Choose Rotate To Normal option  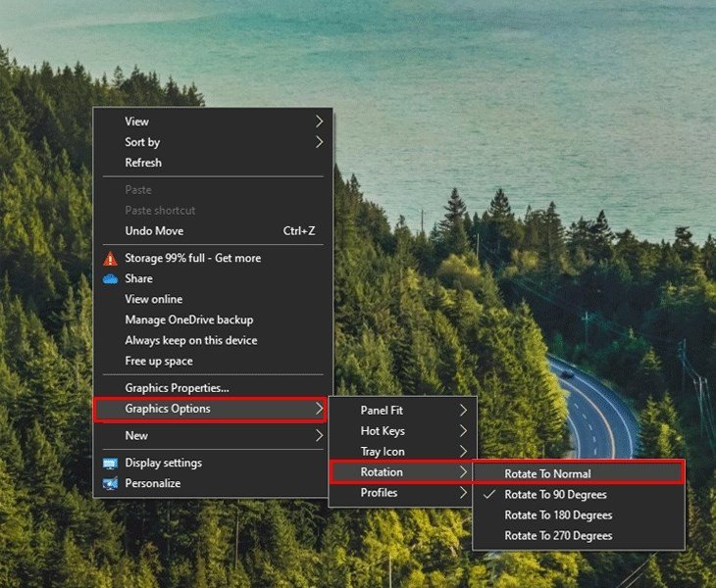click(547, 474)
